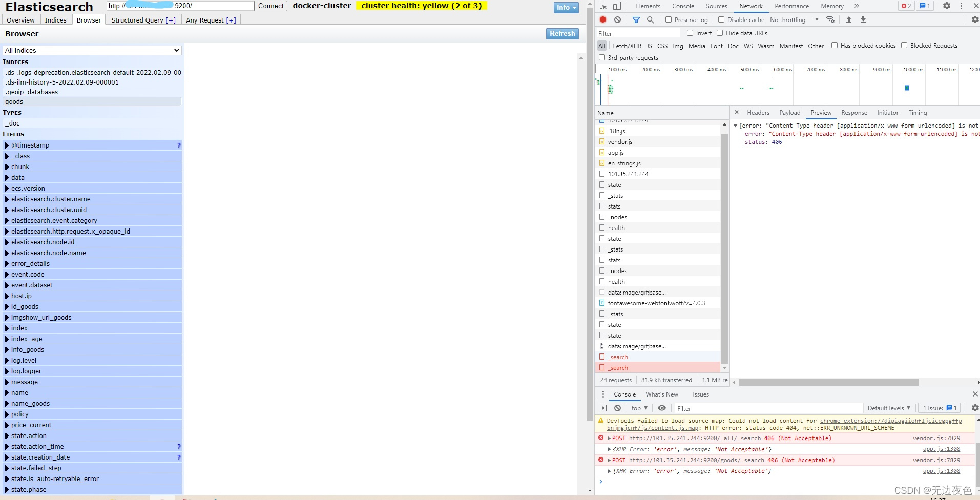Open DevTools Elements tab
Screen dimensions: 980x500
[648, 6]
